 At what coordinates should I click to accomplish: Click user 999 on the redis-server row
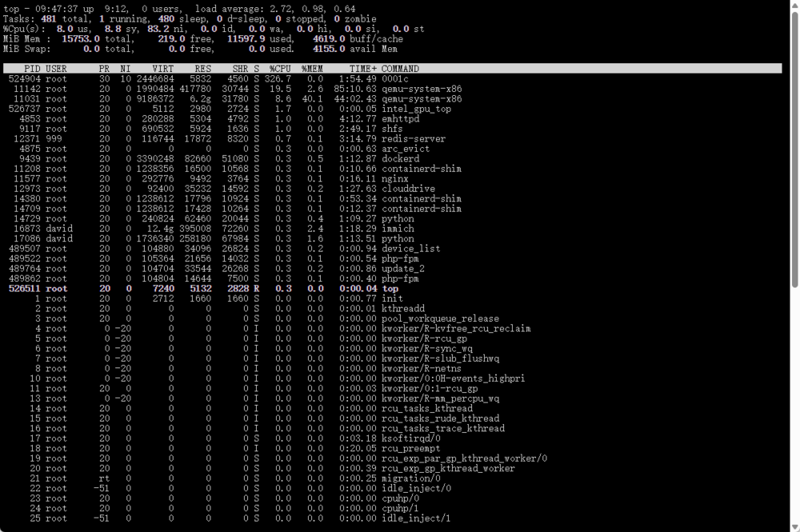point(54,138)
